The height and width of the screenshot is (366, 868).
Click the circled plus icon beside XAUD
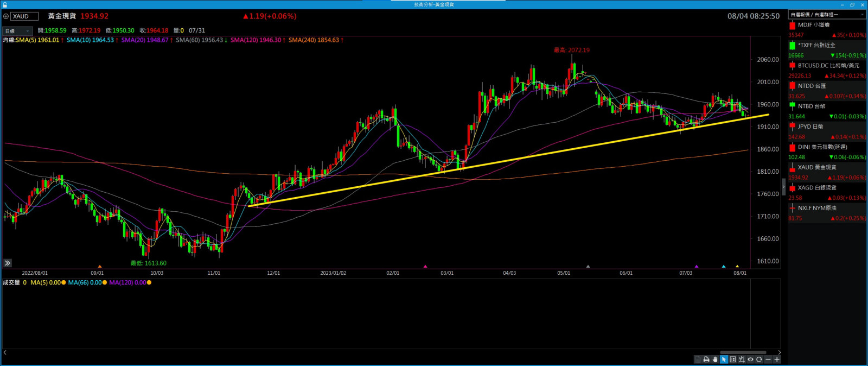tap(6, 16)
